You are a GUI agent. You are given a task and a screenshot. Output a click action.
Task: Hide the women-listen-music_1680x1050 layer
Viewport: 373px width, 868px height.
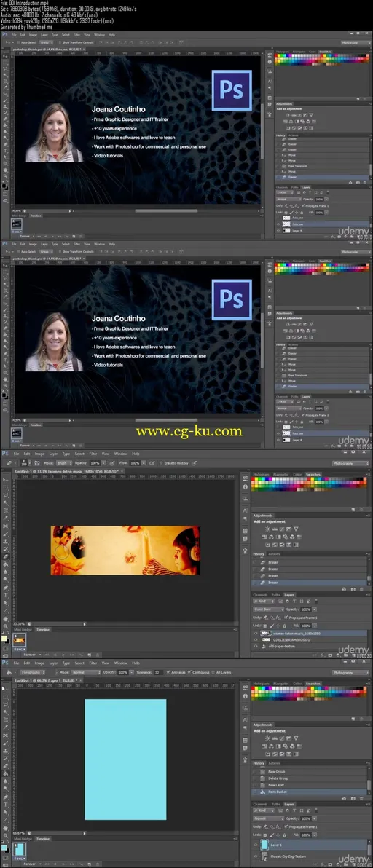[x=256, y=634]
